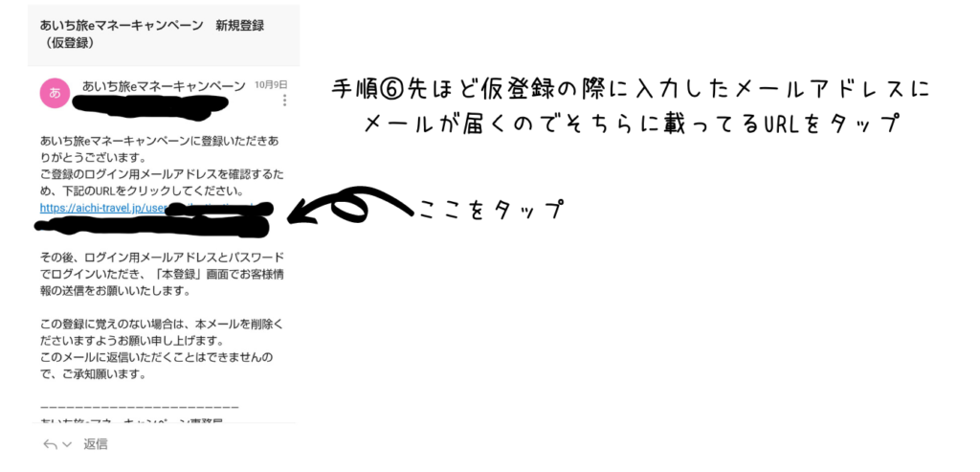Viewport: 980px width, 472px height.
Task: Click the メールが届くので instruction line
Action: (631, 122)
